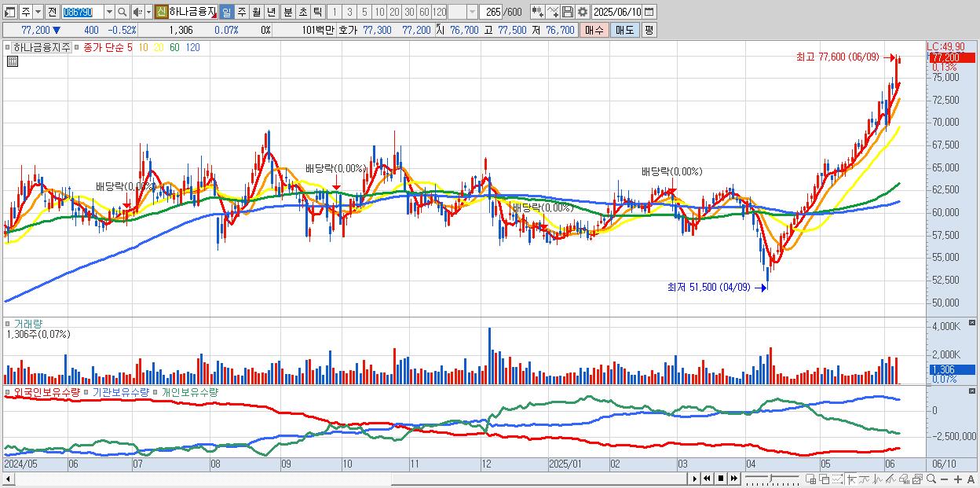Click the add line indicator icon
The image size is (980, 488).
(553, 12)
